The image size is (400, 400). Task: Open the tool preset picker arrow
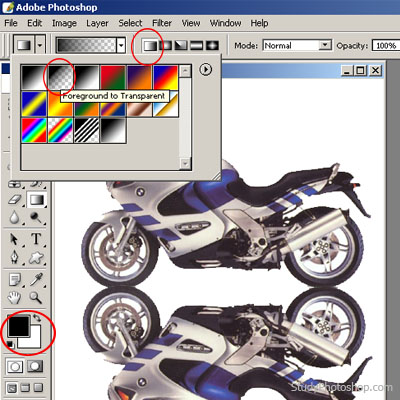(x=40, y=45)
